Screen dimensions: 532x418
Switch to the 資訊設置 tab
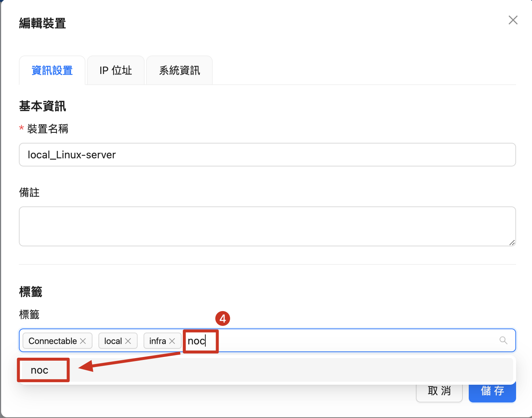click(x=52, y=71)
